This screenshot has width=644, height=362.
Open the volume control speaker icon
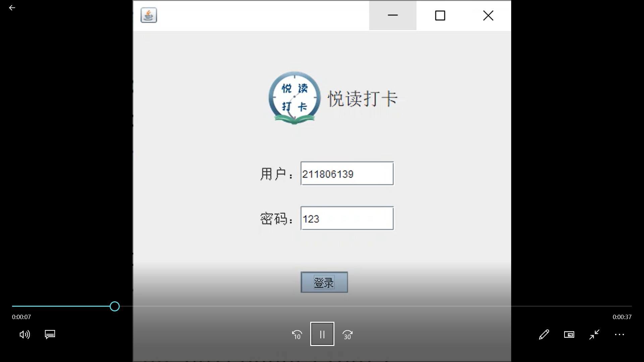(x=25, y=335)
